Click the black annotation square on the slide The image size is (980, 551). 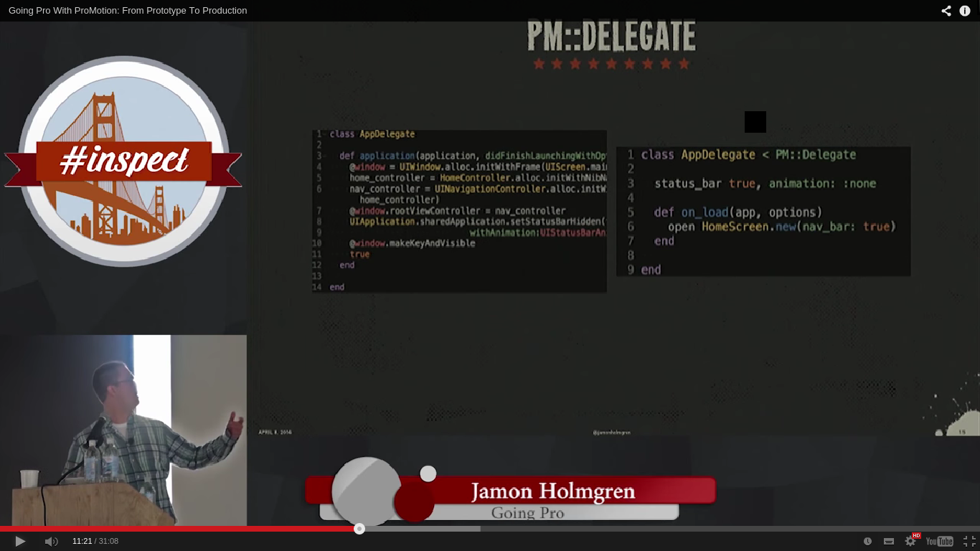pyautogui.click(x=755, y=122)
